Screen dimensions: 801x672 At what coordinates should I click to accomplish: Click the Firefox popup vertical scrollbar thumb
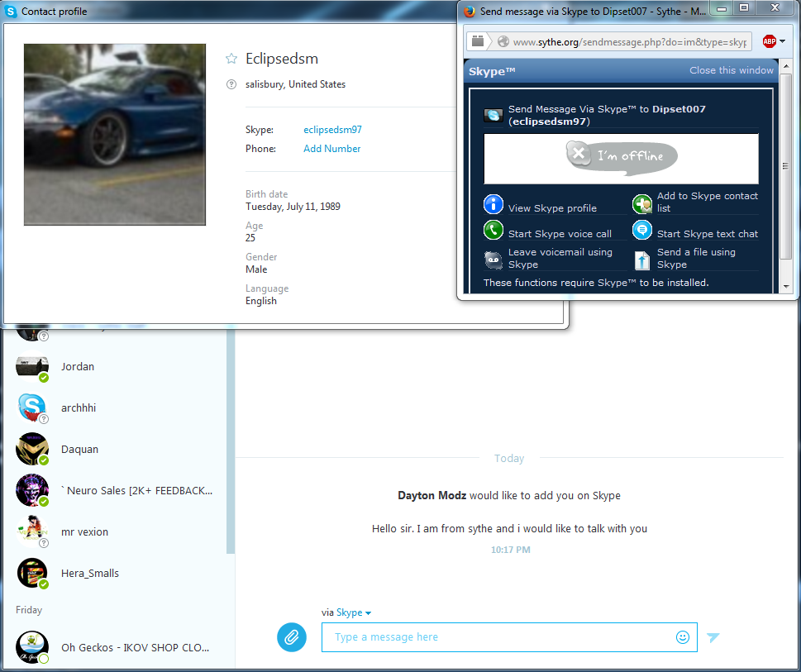[785, 166]
